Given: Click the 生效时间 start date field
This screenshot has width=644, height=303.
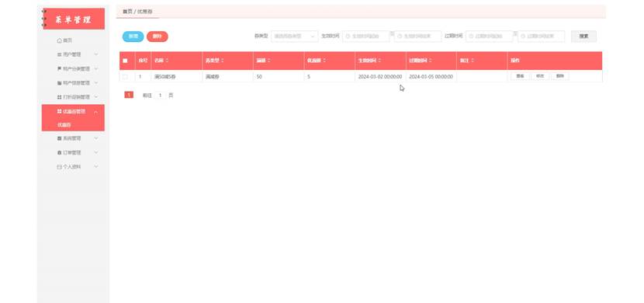Looking at the screenshot, I should [366, 37].
